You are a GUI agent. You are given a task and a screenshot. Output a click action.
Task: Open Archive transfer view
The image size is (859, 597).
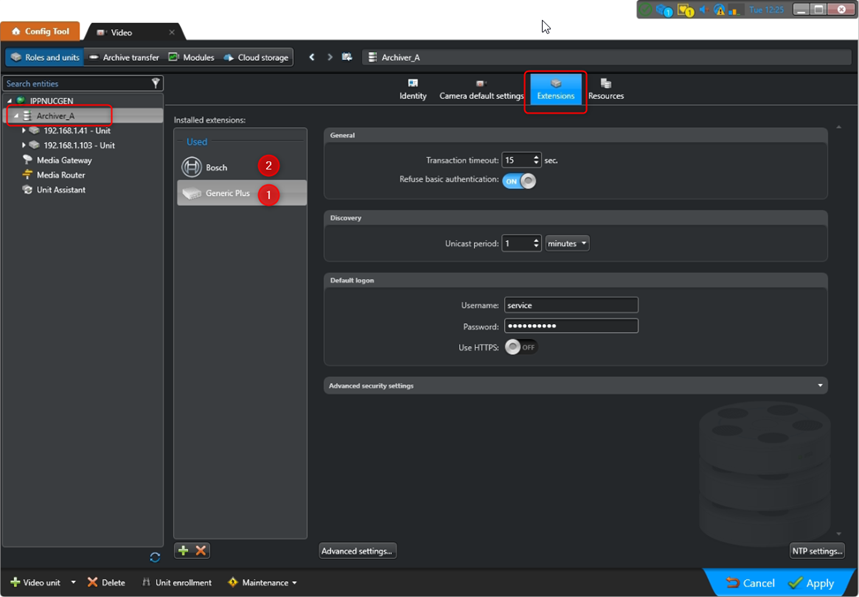[x=124, y=57]
